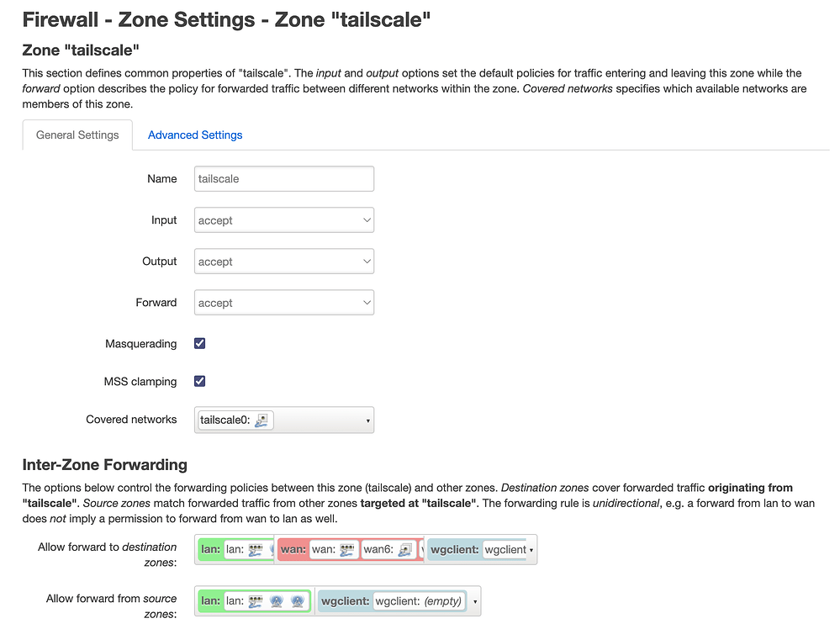Open the destination zones dropdown arrow
Viewport: 840px width, 629px height.
[529, 549]
